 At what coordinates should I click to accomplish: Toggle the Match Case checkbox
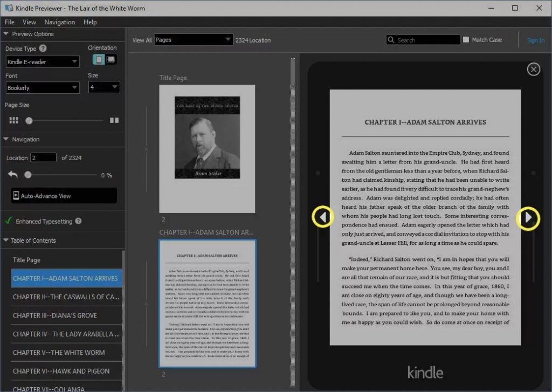[466, 40]
